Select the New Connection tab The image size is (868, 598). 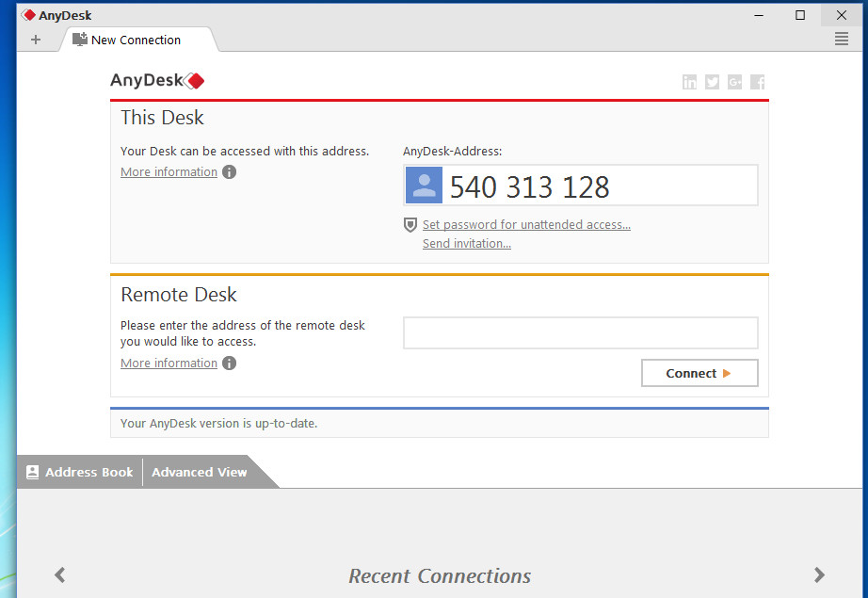[139, 40]
